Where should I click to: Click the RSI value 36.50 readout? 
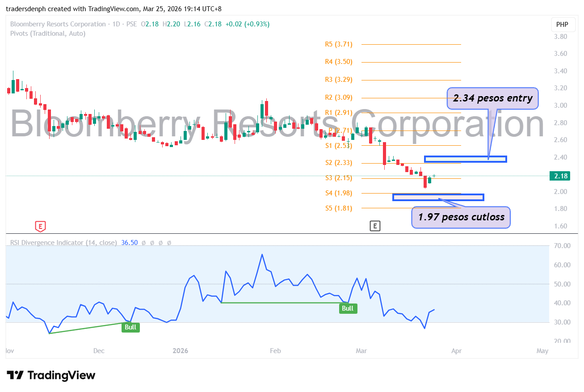129,243
